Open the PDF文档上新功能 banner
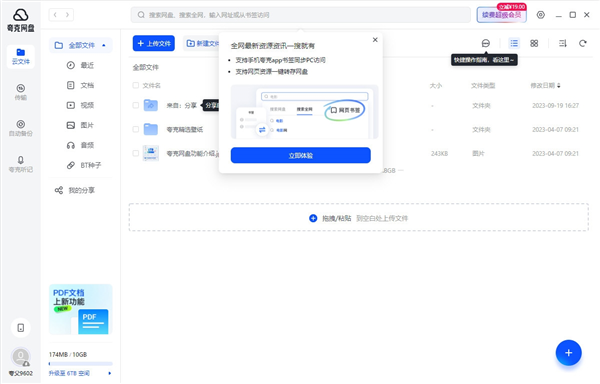 coord(81,309)
